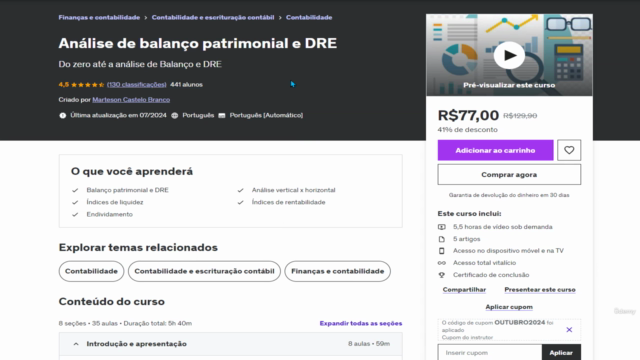Select Finanças e contabilidade topic pill
Image resolution: width=640 pixels, height=360 pixels.
coord(338,271)
